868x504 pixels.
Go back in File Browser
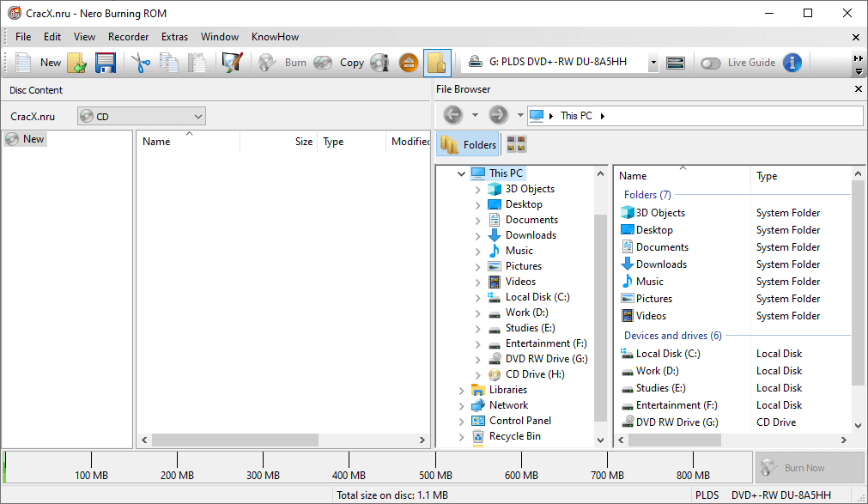pyautogui.click(x=452, y=115)
